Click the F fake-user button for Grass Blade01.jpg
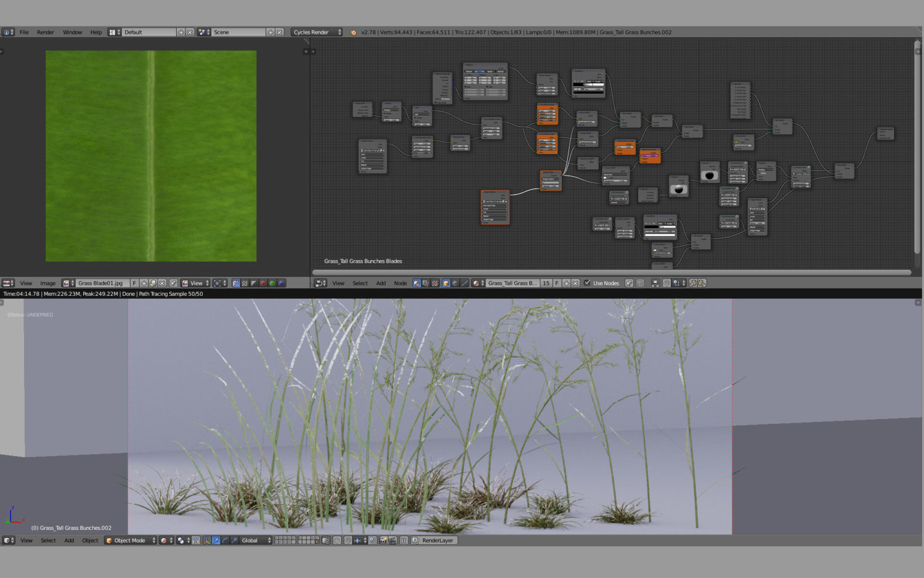Screen dimensions: 924x578 click(x=134, y=283)
